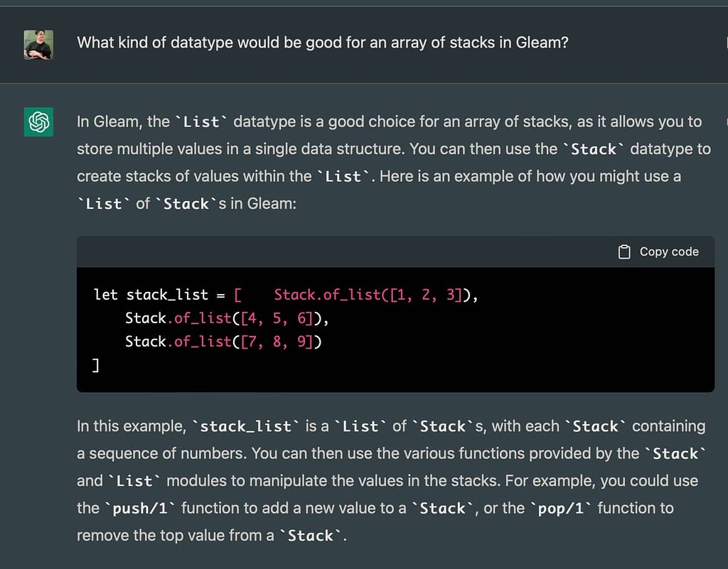Click the inline Stack code reference
This screenshot has width=728, height=569.
coord(596,148)
